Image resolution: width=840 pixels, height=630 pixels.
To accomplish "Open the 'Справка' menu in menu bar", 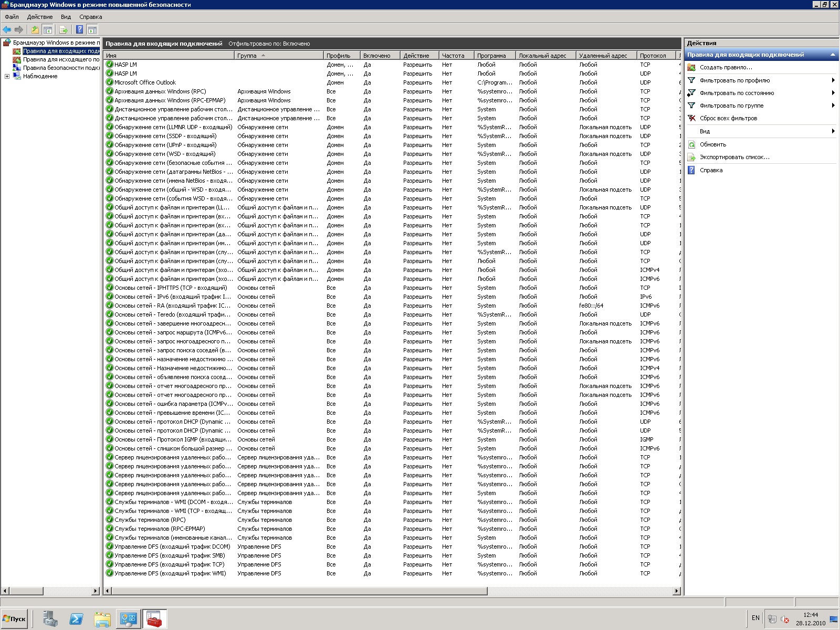I will 90,17.
